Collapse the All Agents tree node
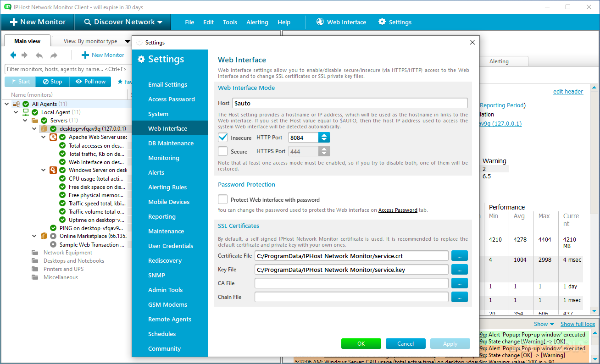Screen dimensions: 600x364 [x=7, y=104]
